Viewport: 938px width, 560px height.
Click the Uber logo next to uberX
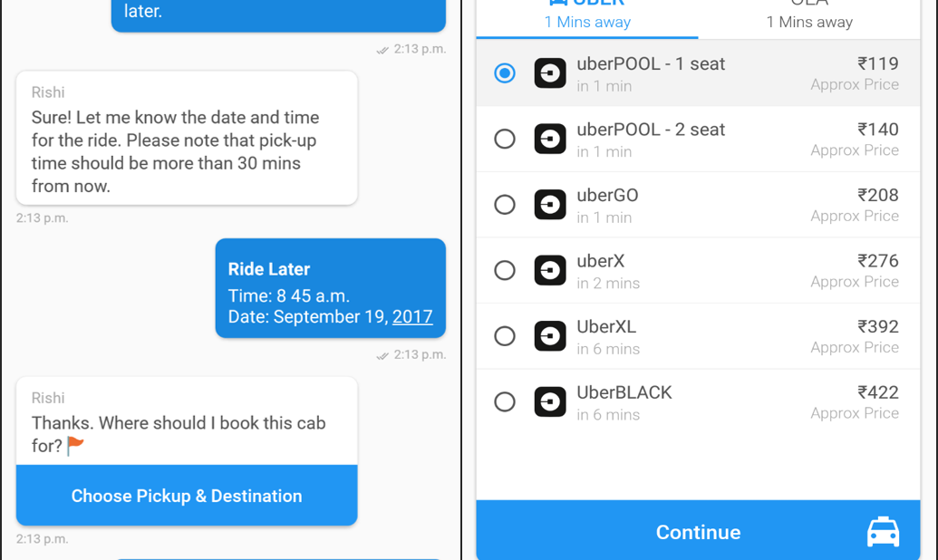[550, 270]
